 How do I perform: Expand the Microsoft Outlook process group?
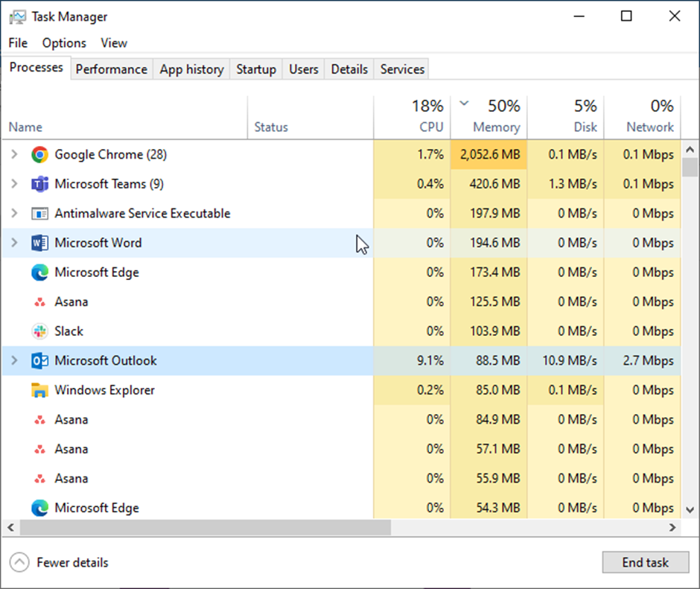[x=14, y=361]
